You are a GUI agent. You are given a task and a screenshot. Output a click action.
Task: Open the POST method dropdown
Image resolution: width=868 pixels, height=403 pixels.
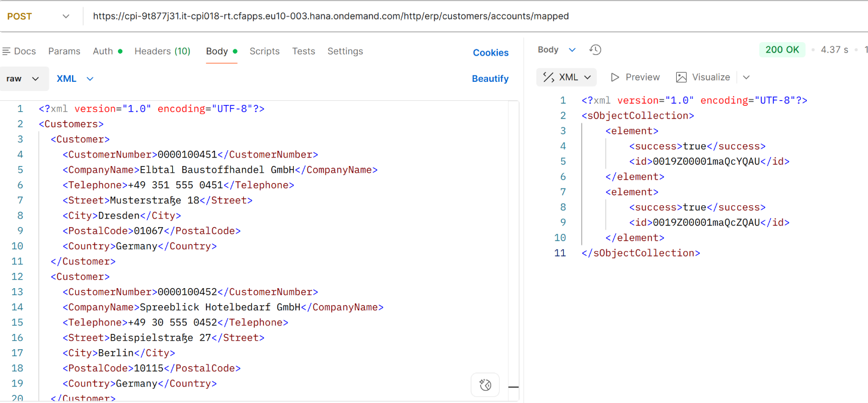38,16
